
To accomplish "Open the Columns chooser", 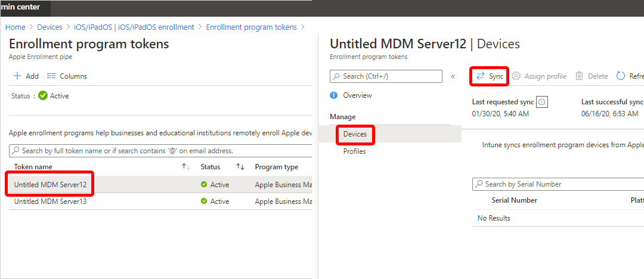I will click(67, 76).
